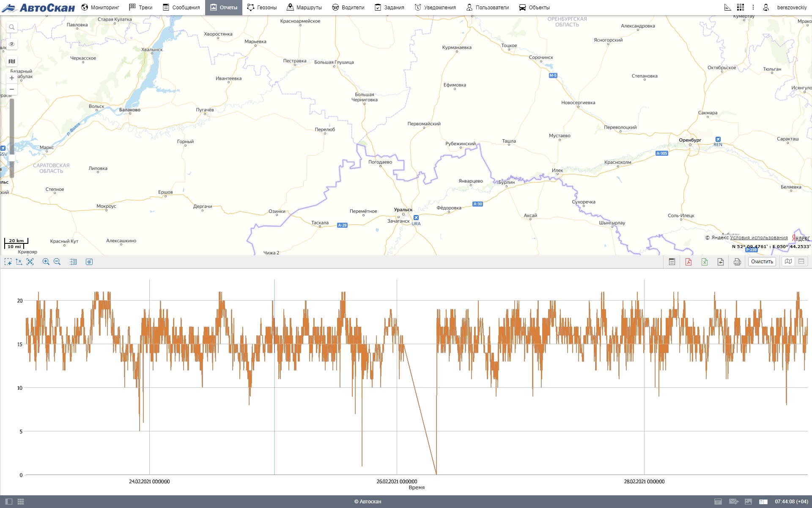Open the map layers selector
The width and height of the screenshot is (812, 508).
(12, 61)
